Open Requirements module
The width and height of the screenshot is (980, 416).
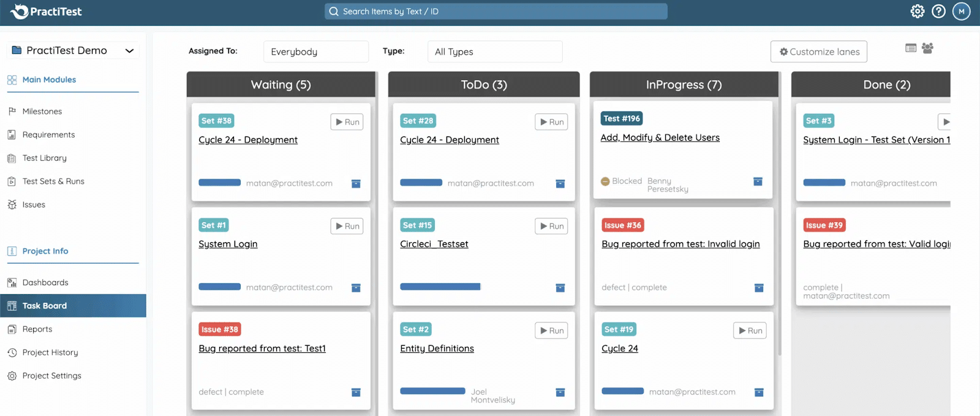coord(48,135)
